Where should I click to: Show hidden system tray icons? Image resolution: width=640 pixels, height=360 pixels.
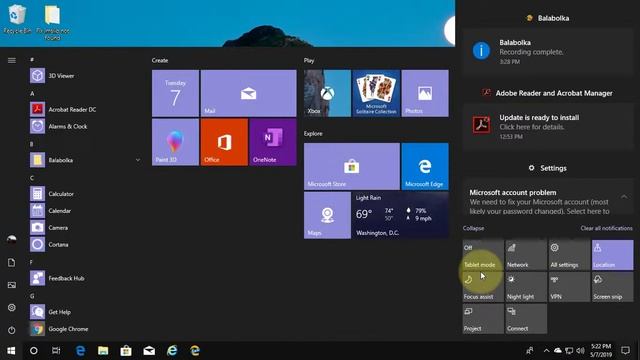point(546,351)
